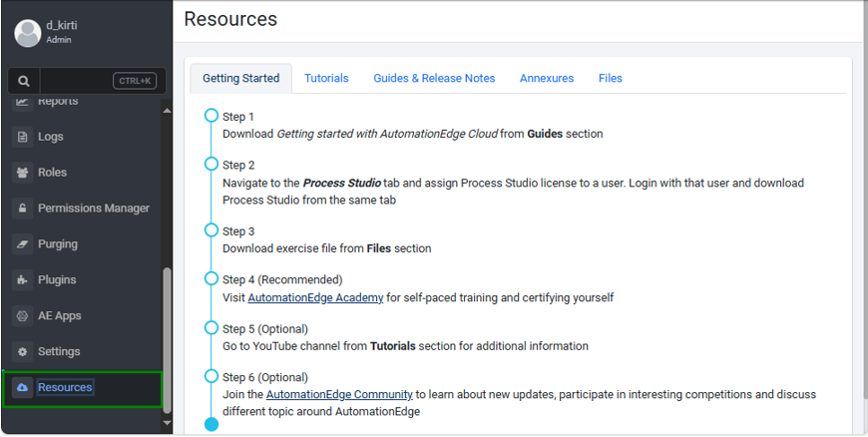Click the Plugins puzzle icon
This screenshot has width=868, height=437.
pos(23,280)
